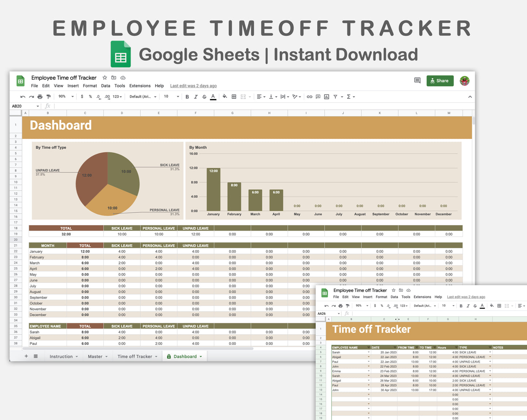The height and width of the screenshot is (420, 527).
Task: Select the Paint format tool
Action: coord(48,96)
